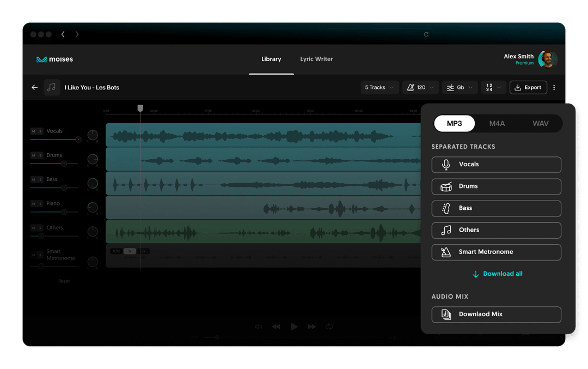Screen dimensions: 588x369
Task: Click the metronome icon on Smart Metronome
Action: click(446, 252)
